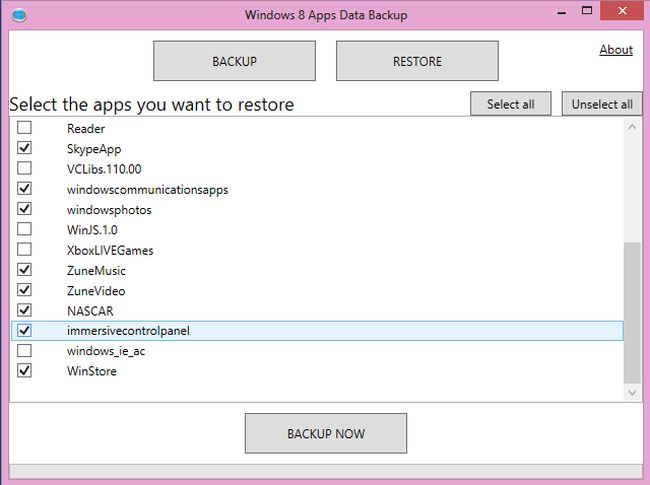Click the Select all button
Screen dimensions: 650x485
point(511,104)
